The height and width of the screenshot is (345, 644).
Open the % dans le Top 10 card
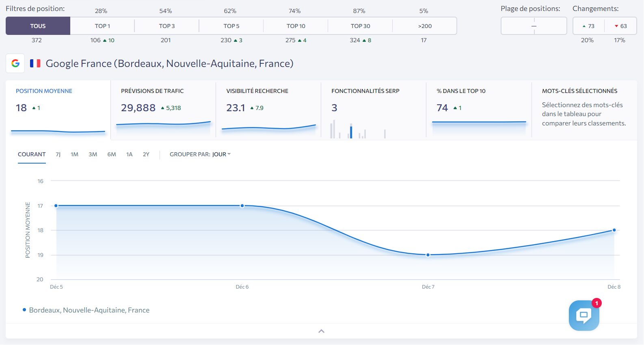(479, 110)
